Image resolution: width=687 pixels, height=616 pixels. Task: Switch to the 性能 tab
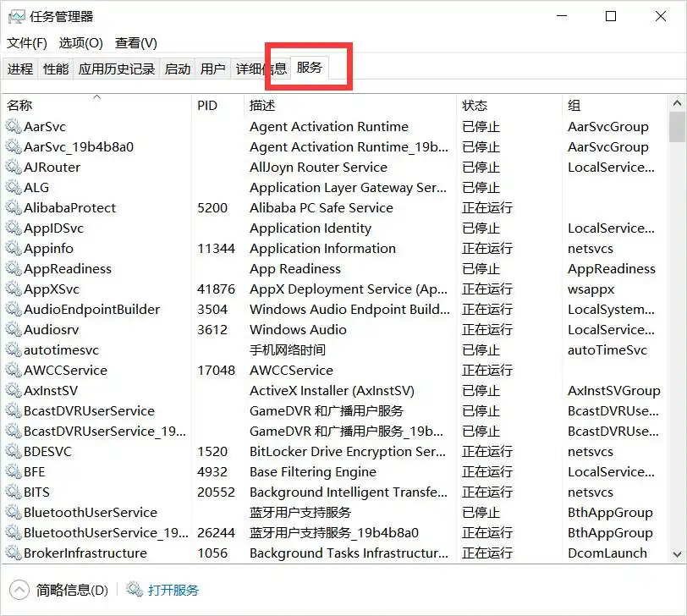click(56, 69)
